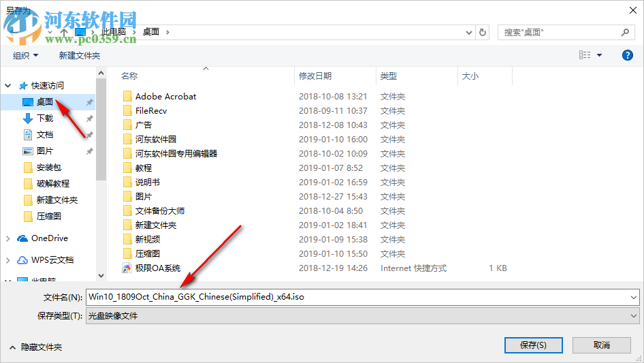Click the 桌面 breadcrumb segment
This screenshot has width=644, height=363.
tap(150, 31)
